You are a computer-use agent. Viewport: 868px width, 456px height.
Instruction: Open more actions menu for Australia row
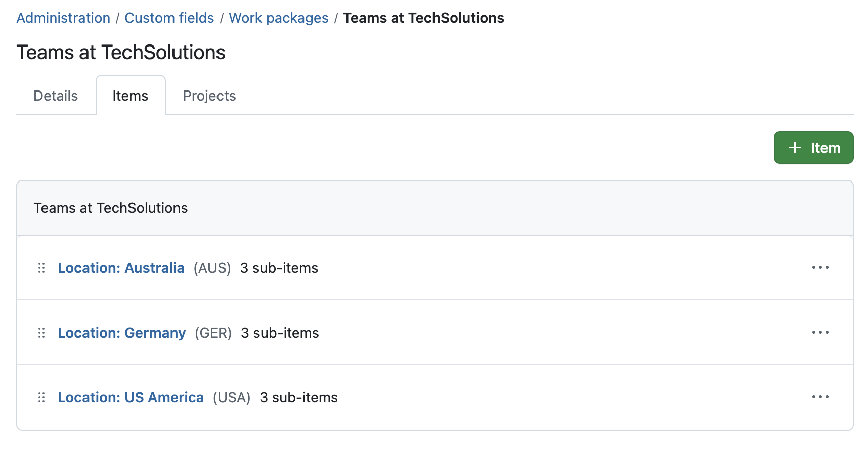tap(820, 267)
